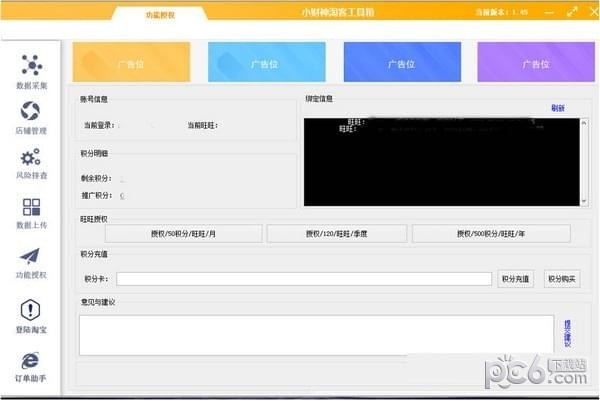Focus the 积分卡 input field
Screen dimensions: 600x401
click(x=304, y=279)
